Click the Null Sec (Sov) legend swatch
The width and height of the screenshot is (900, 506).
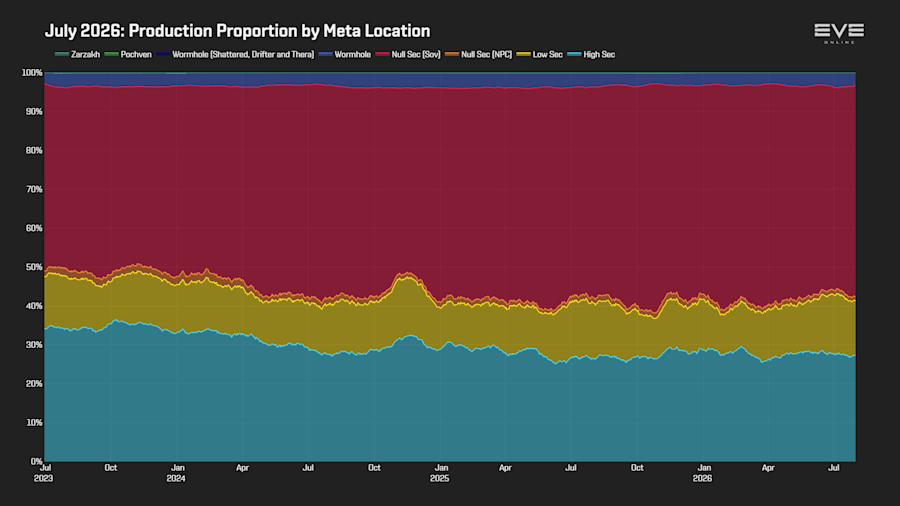click(x=382, y=55)
